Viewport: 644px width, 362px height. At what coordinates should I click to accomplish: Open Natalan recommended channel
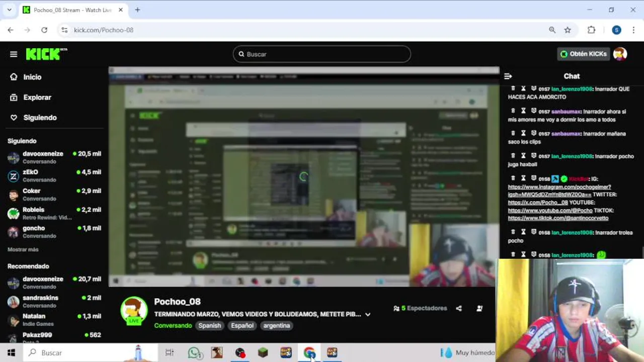point(54,320)
